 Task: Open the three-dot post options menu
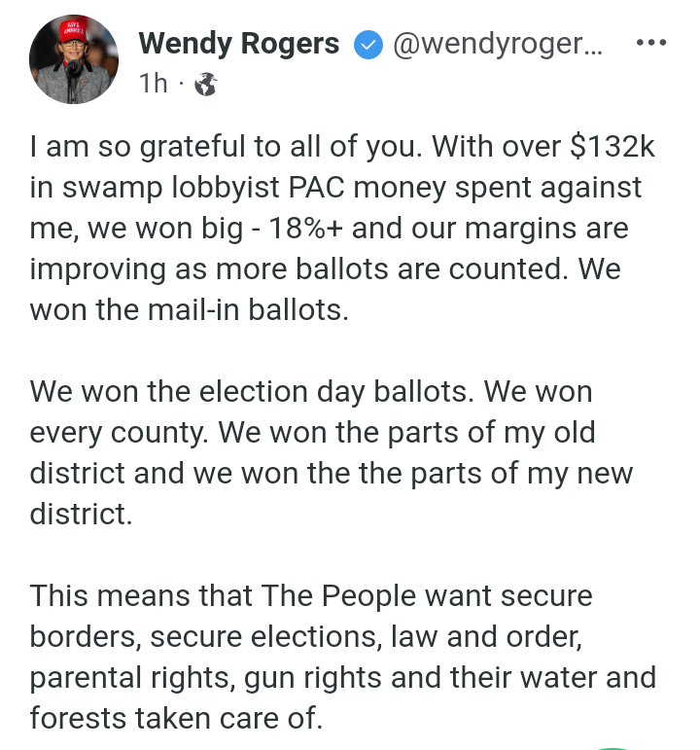tap(649, 44)
